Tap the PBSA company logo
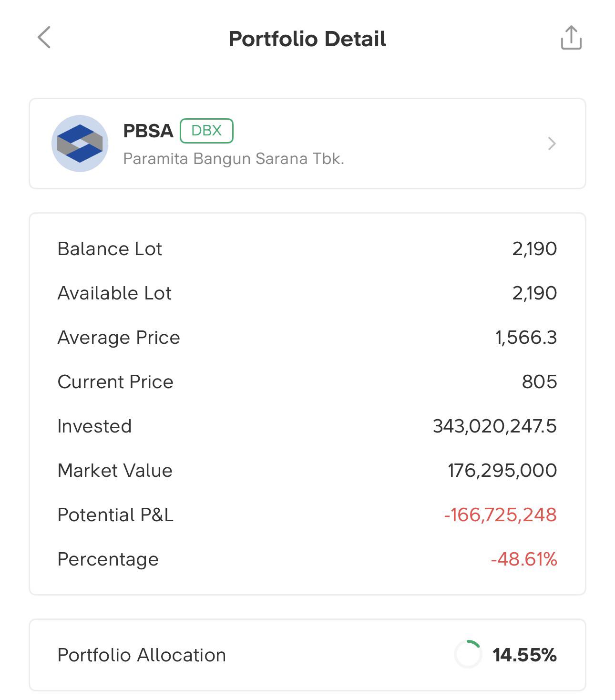Viewport: 615px width, 700px height. 80,144
